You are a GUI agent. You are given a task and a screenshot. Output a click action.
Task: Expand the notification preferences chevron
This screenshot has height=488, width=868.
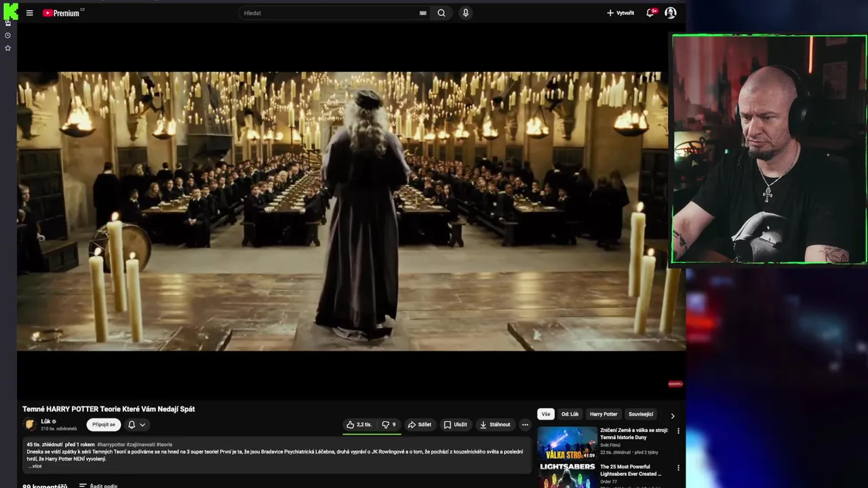click(x=142, y=425)
